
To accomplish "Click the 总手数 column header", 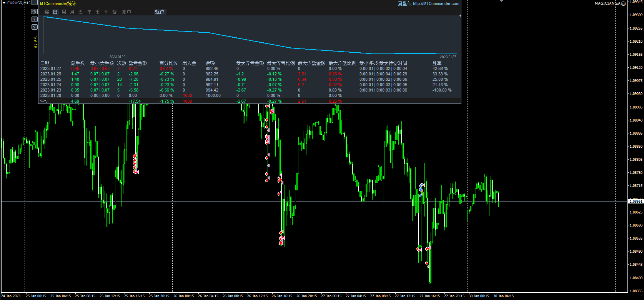I will click(78, 63).
